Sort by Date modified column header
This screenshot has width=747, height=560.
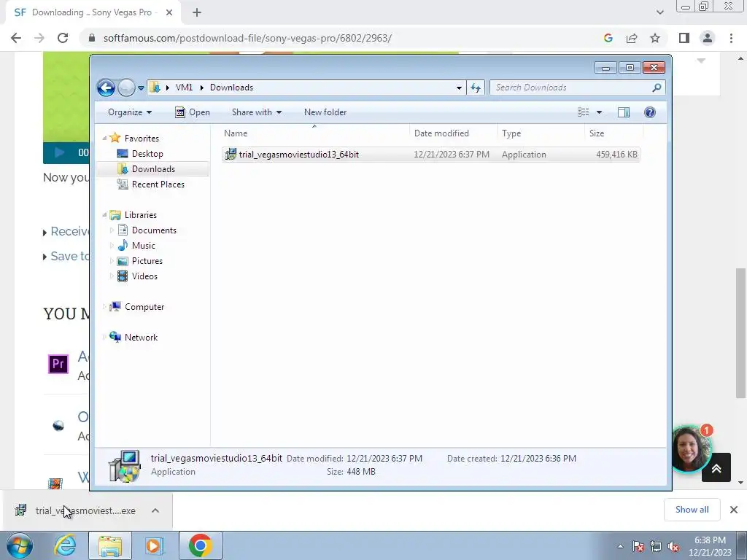[x=453, y=133]
